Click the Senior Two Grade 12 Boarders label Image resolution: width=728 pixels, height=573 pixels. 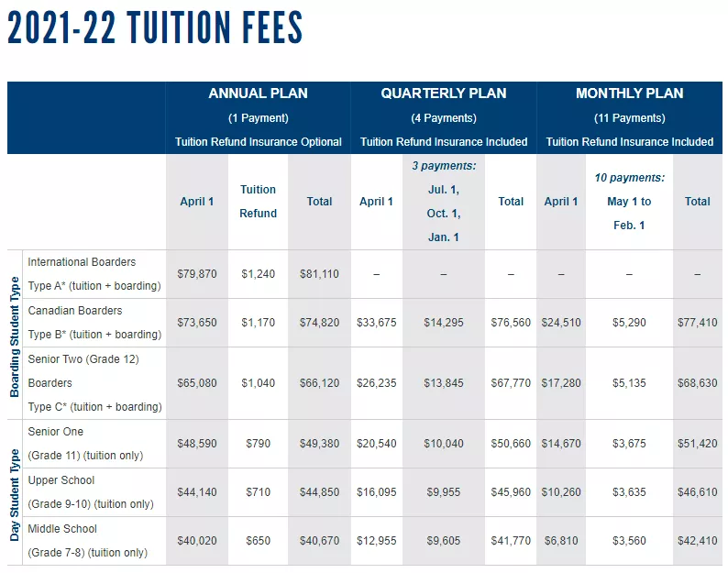tap(94, 383)
